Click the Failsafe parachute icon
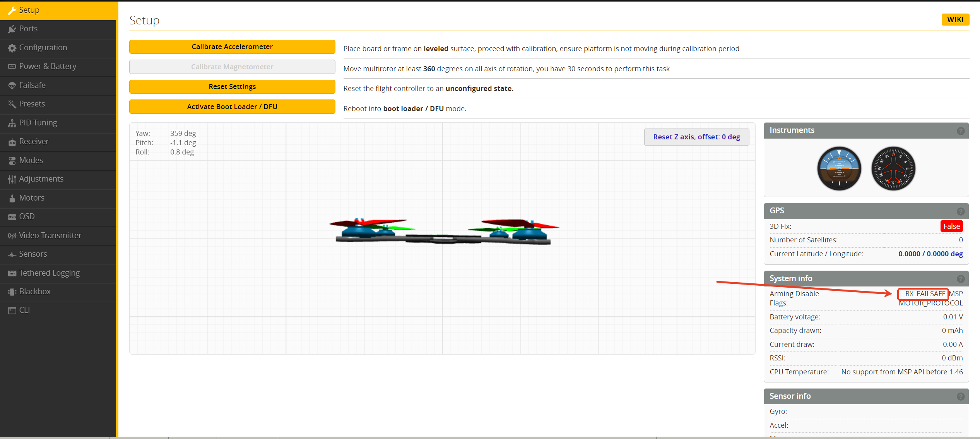Screen dimensions: 980x439 [12, 86]
